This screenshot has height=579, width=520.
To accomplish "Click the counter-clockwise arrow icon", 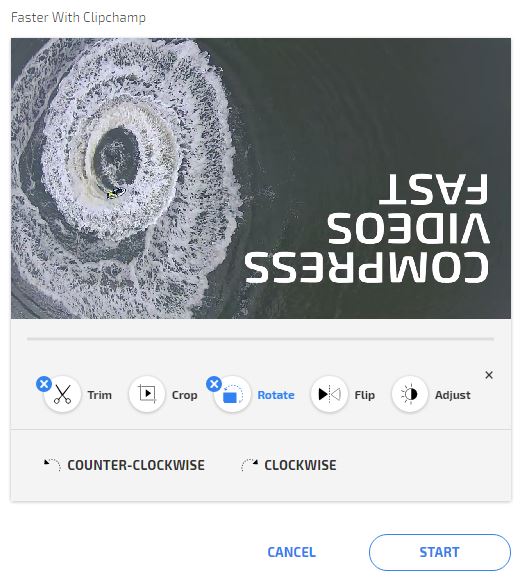I will tap(52, 465).
